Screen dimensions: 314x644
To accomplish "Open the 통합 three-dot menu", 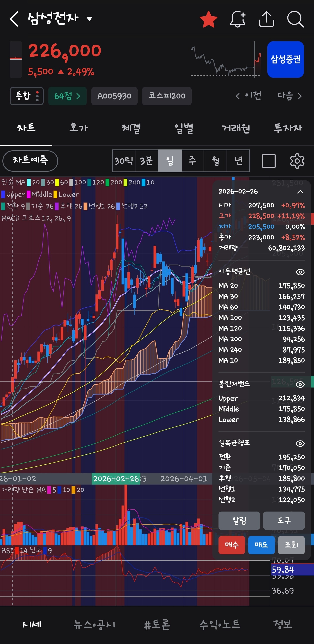I will (37, 96).
